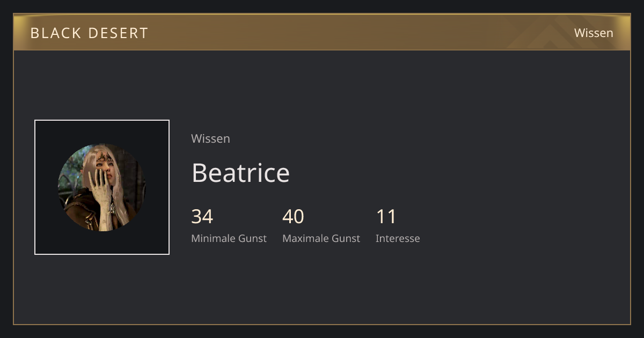Click the word DESERT in the title
Image resolution: width=644 pixels, height=338 pixels.
tap(118, 33)
